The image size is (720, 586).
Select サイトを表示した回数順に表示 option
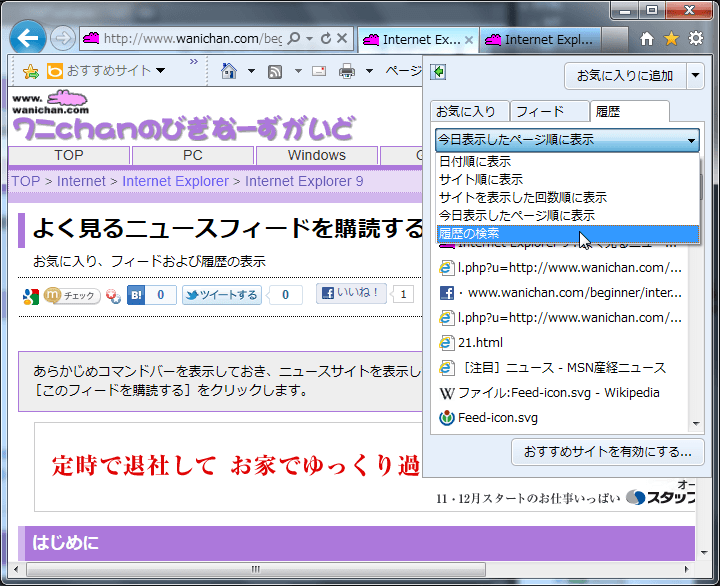567,197
